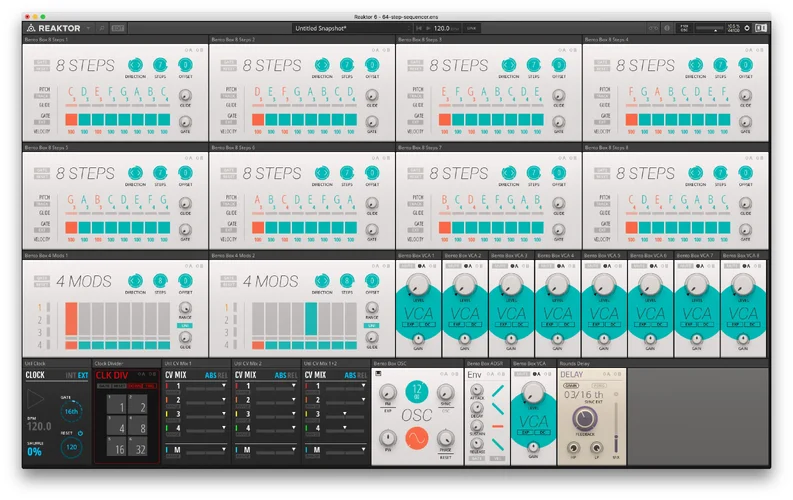The width and height of the screenshot is (793, 500).
Task: Toggle the Grain button on the Delay module
Action: pos(571,385)
